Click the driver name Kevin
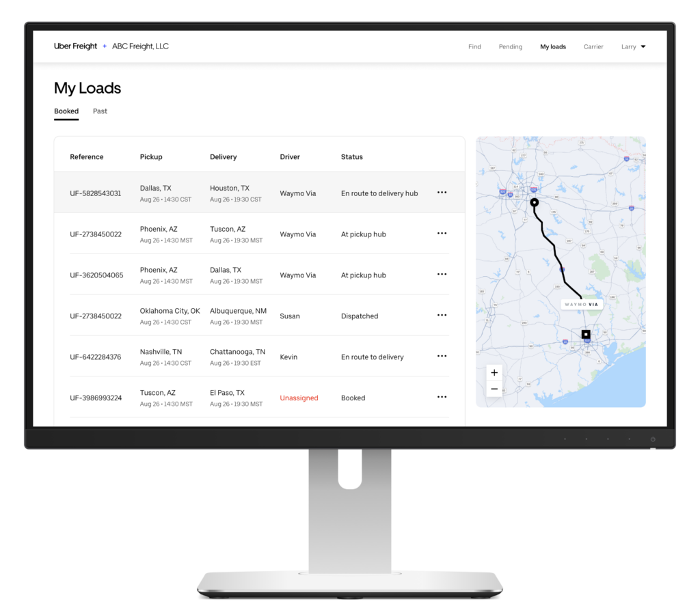700x608 pixels. [x=288, y=357]
